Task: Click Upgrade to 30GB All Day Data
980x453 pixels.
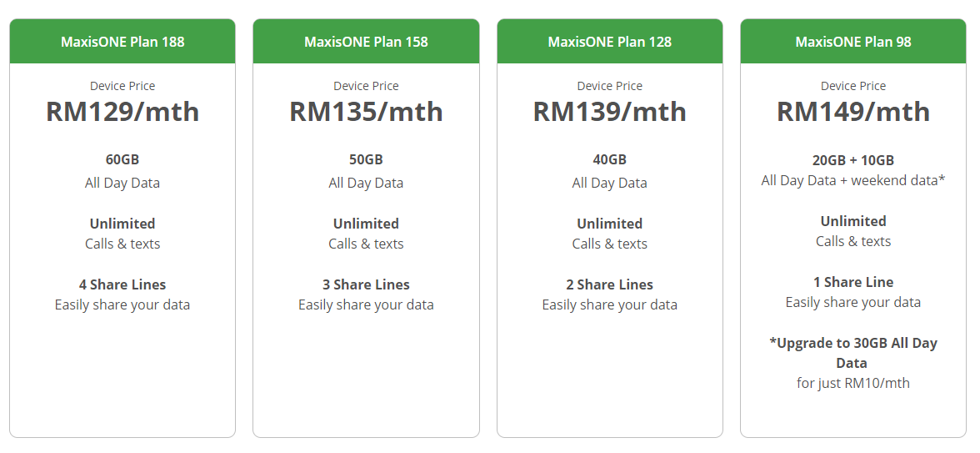Action: 853,353
